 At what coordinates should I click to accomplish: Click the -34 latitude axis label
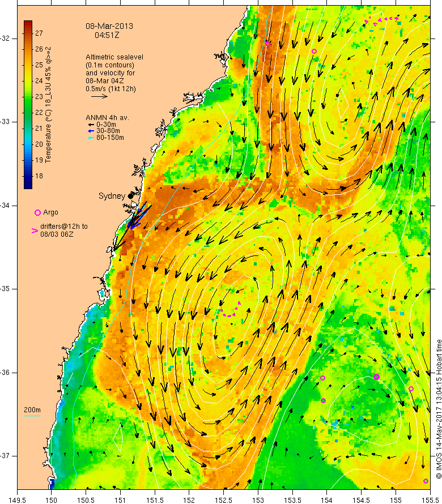click(5, 206)
